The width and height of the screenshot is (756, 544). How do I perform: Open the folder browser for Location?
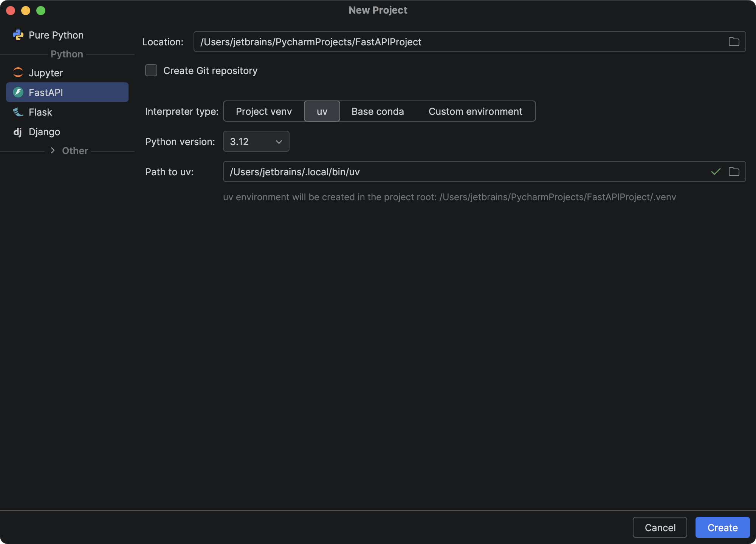(734, 42)
